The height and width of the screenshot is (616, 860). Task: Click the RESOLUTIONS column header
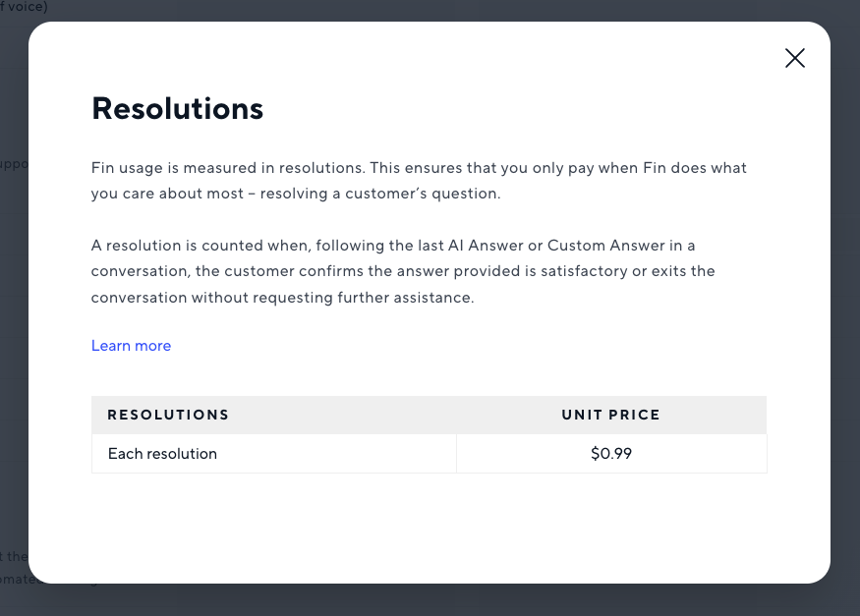(x=168, y=415)
